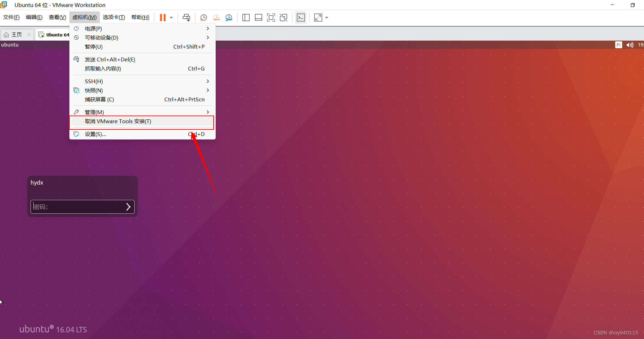Select 抓取输入内容(I) menu item
Screen dimensions: 644x339
coord(143,68)
